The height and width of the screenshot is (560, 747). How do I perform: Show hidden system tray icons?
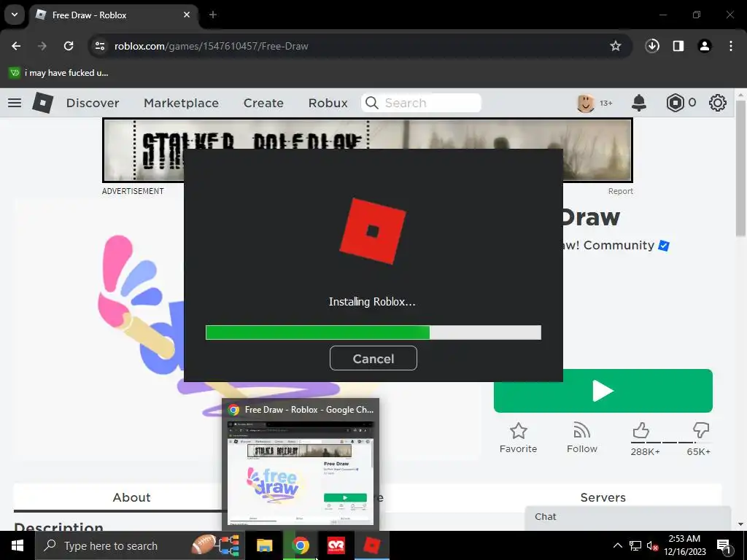pyautogui.click(x=617, y=545)
